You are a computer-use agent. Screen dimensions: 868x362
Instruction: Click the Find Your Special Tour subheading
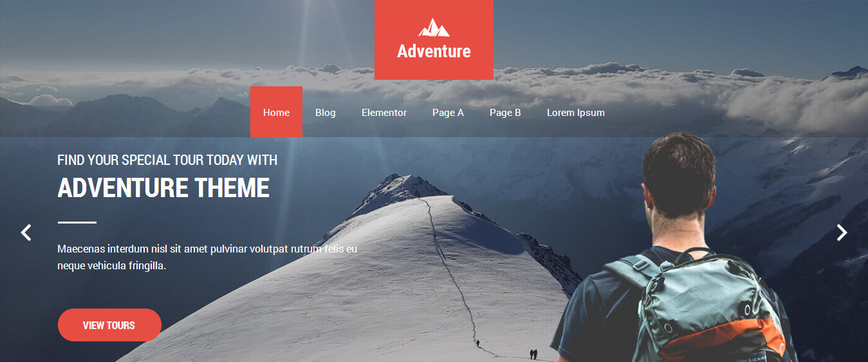[x=167, y=160]
